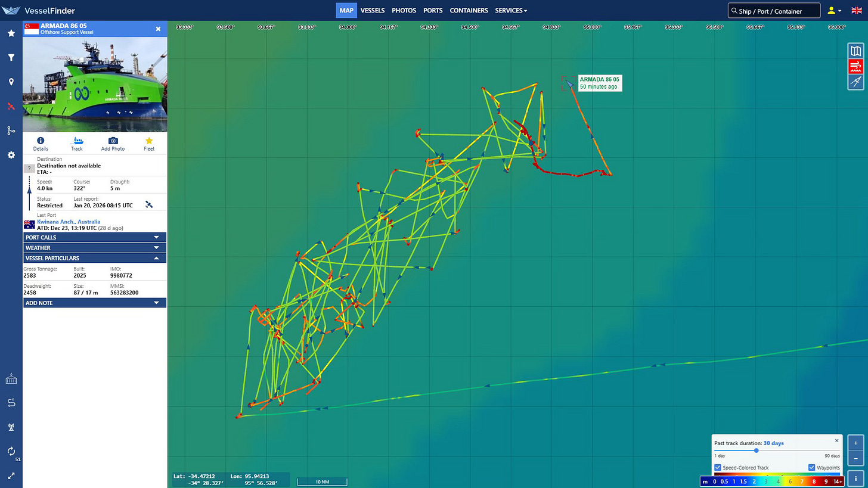This screenshot has height=488, width=868.
Task: Open the SERVICES dropdown menu
Action: click(511, 10)
